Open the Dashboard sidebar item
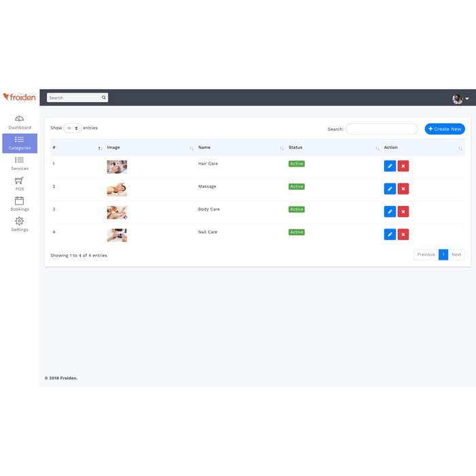The width and height of the screenshot is (476, 476). point(20,122)
